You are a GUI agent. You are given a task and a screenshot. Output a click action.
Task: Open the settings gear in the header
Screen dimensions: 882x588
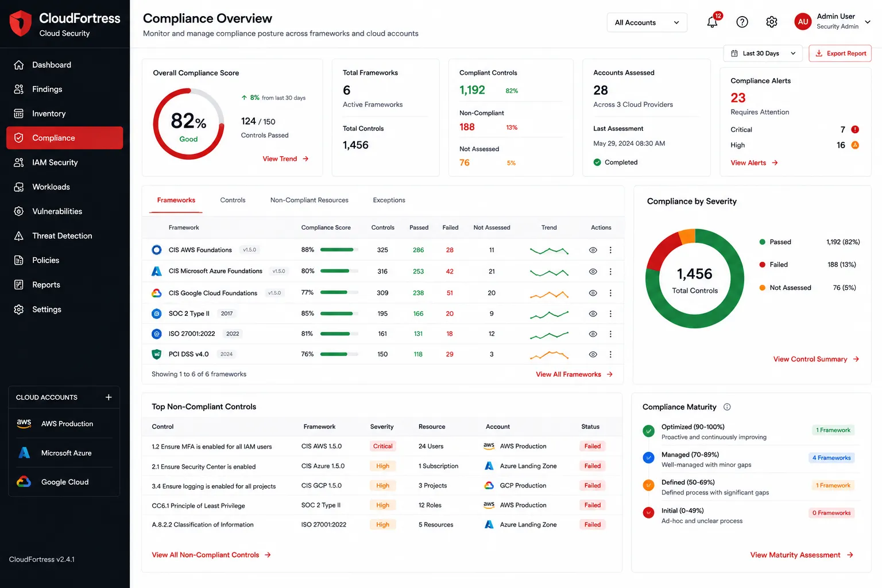point(772,22)
